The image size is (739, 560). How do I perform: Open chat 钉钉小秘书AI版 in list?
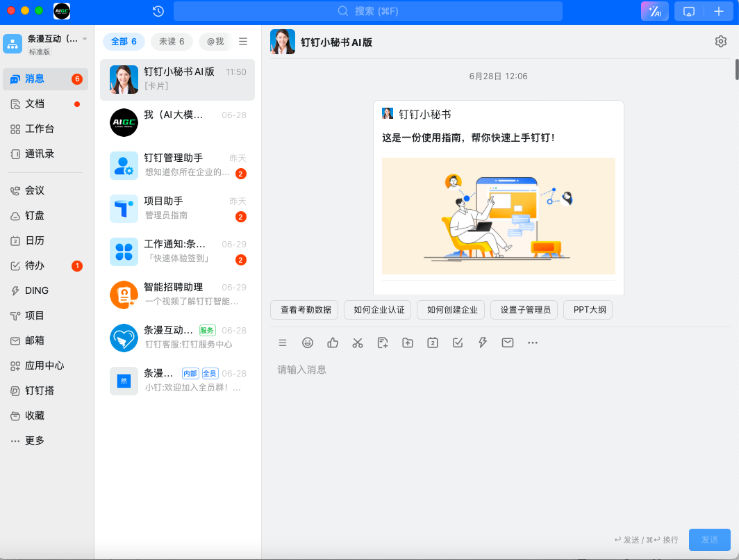coord(177,80)
